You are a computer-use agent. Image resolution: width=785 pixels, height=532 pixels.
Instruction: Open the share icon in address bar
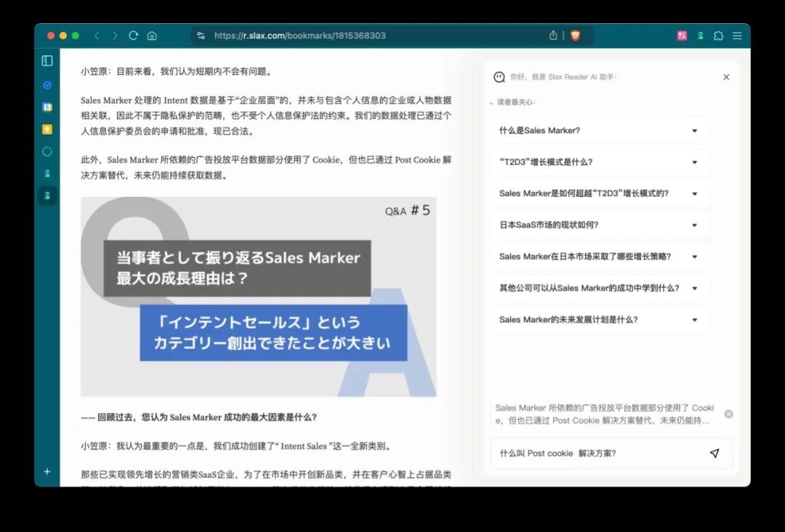point(552,36)
